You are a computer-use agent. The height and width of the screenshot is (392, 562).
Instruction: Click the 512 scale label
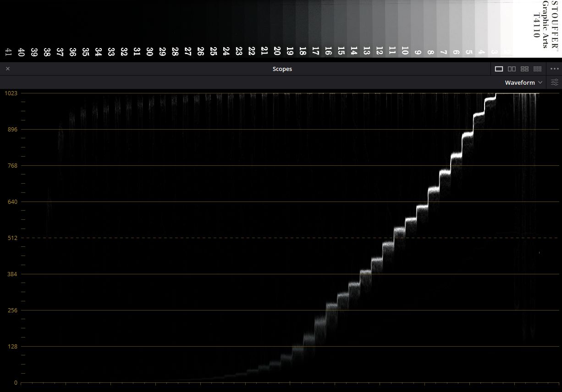(13, 238)
